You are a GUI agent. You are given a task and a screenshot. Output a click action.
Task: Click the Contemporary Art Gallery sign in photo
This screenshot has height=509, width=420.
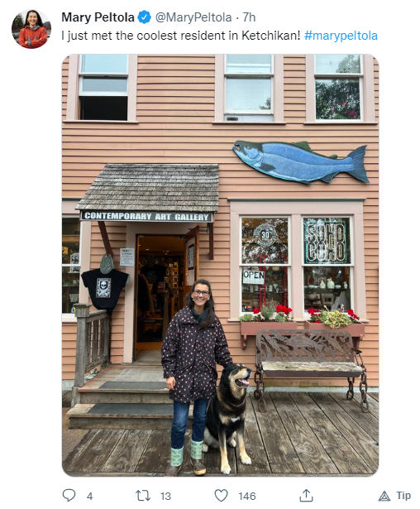(146, 216)
